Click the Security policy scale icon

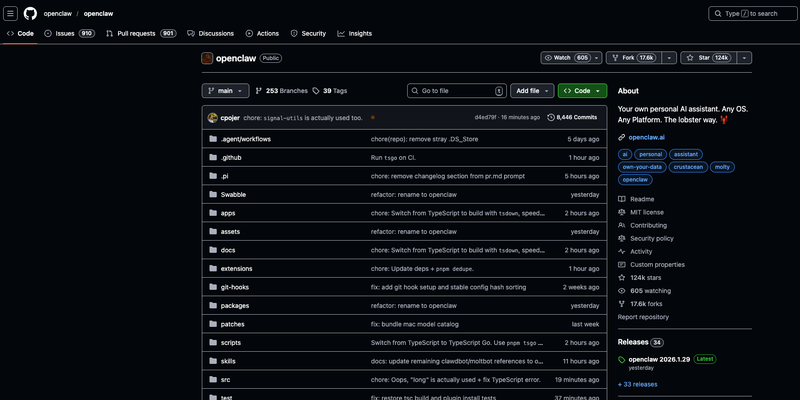pos(621,238)
